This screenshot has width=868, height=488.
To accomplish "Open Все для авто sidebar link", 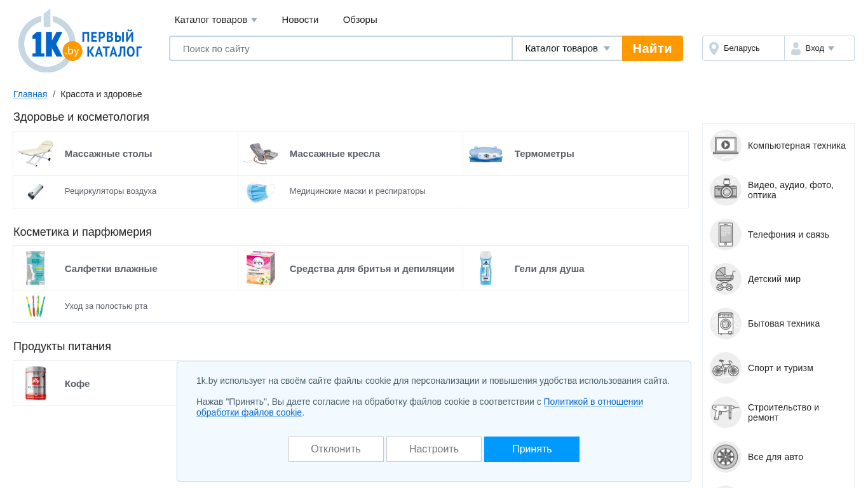I will (775, 457).
